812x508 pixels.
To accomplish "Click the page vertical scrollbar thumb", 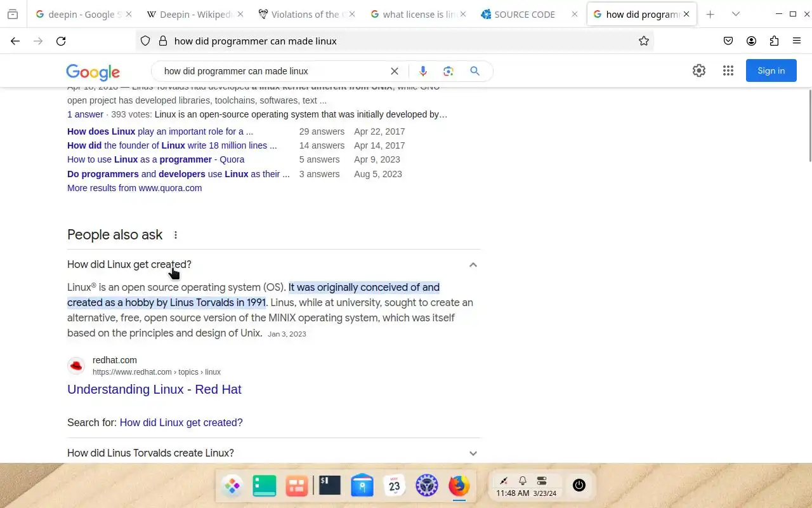I will click(810, 126).
